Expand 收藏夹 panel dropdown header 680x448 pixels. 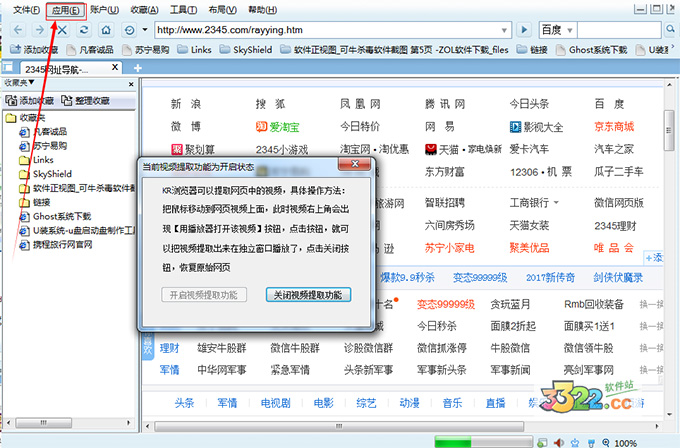(x=19, y=82)
